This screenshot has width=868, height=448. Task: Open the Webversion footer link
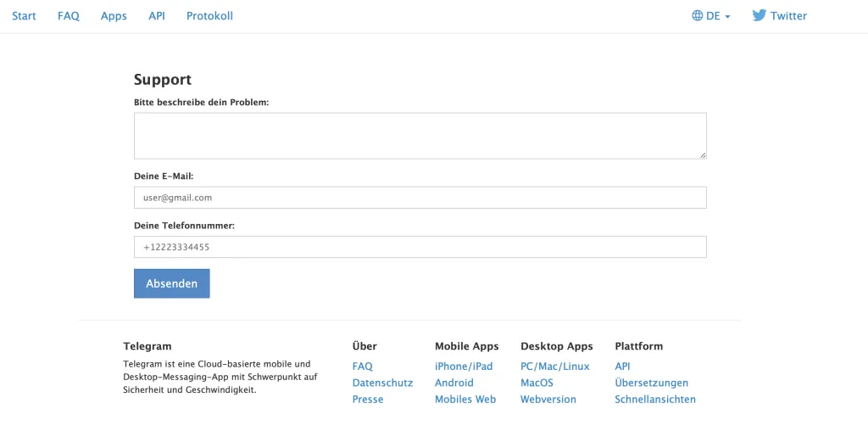tap(548, 399)
